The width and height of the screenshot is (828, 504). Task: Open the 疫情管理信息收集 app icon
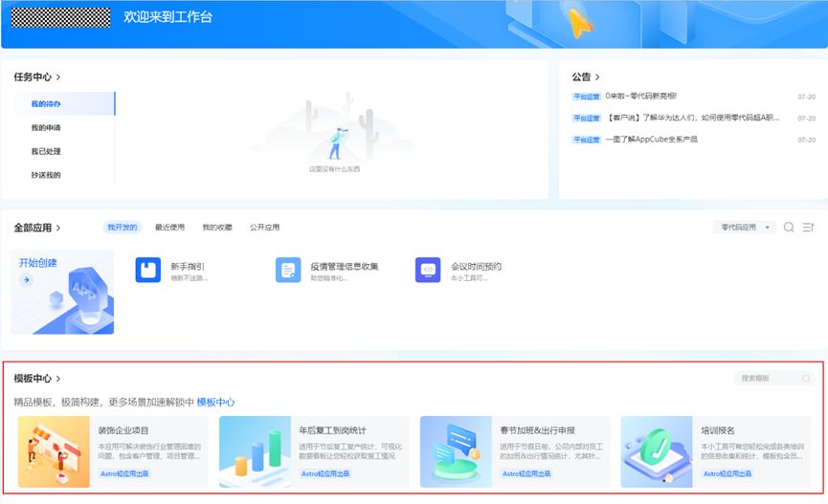288,271
